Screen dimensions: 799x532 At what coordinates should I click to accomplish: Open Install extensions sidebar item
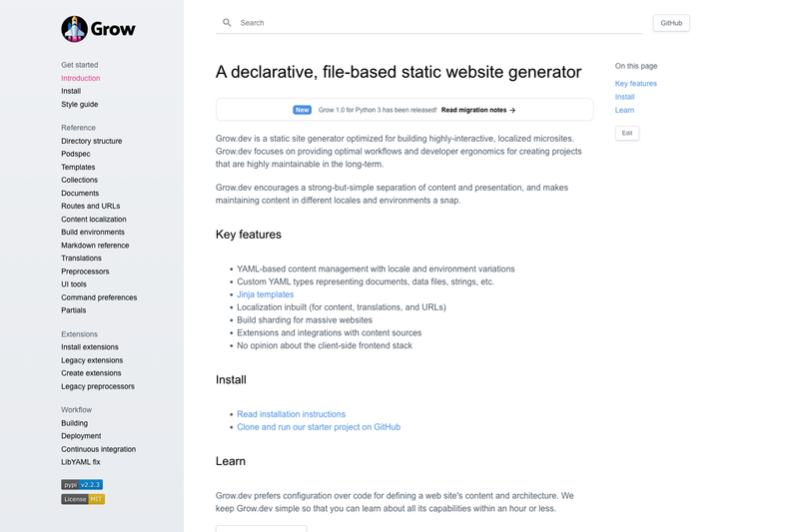point(90,347)
